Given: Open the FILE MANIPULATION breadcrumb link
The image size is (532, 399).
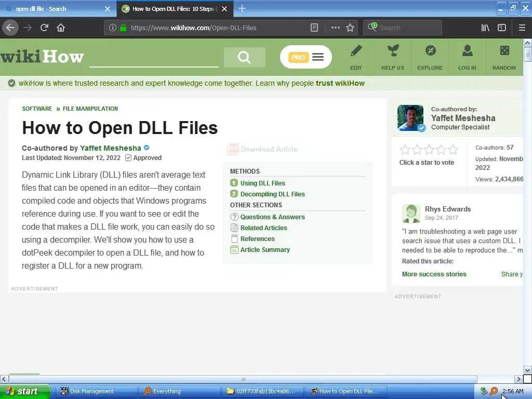Looking at the screenshot, I should point(90,109).
